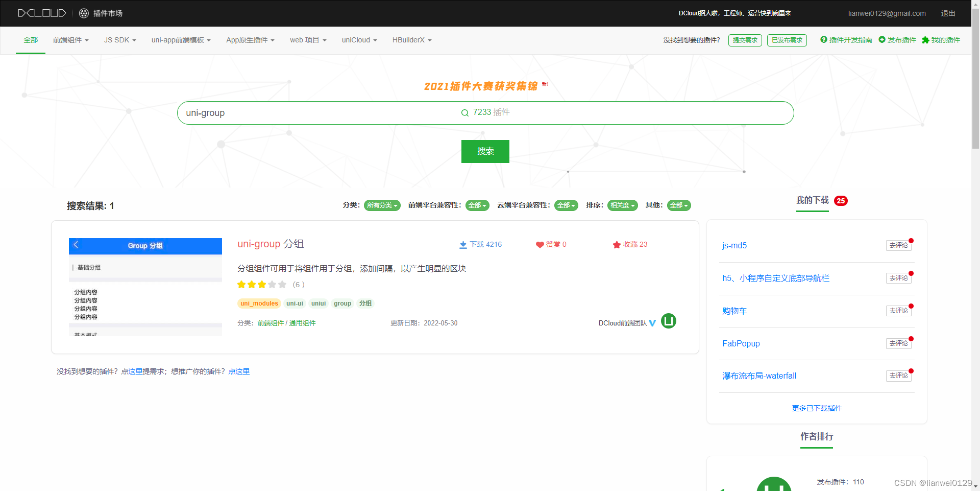Click the DCloud author avatar icon
The image size is (980, 491).
click(x=669, y=321)
